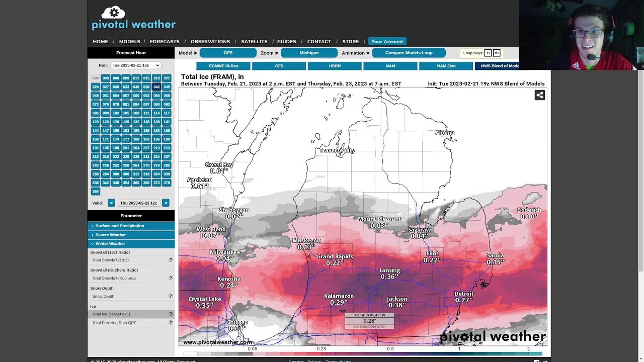The height and width of the screenshot is (362, 644).
Task: Select forecast hour 003
Action: tap(106, 78)
